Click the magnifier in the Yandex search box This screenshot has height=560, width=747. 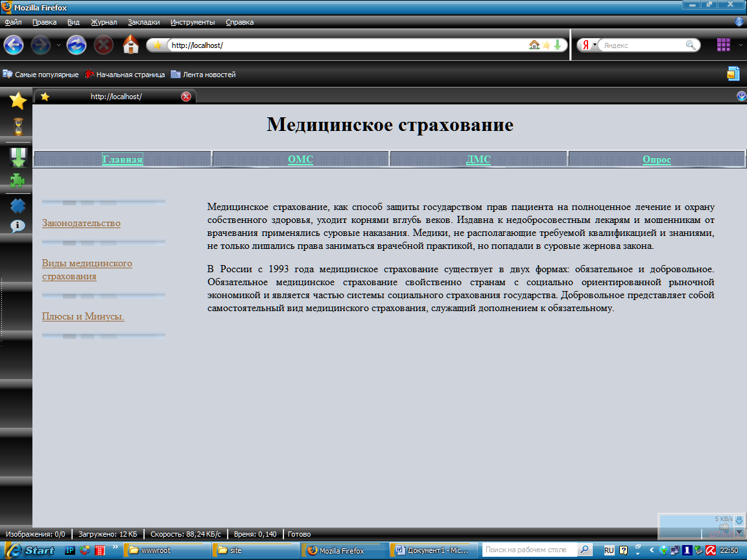[691, 45]
